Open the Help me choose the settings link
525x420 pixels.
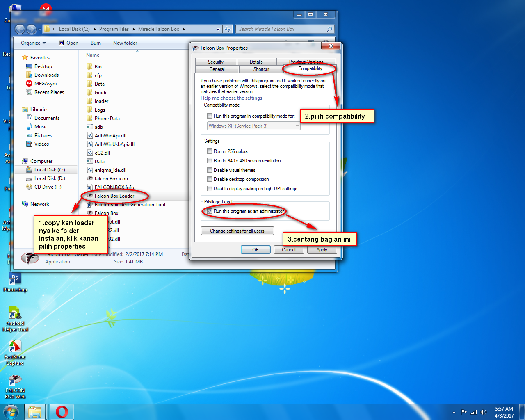(x=231, y=98)
